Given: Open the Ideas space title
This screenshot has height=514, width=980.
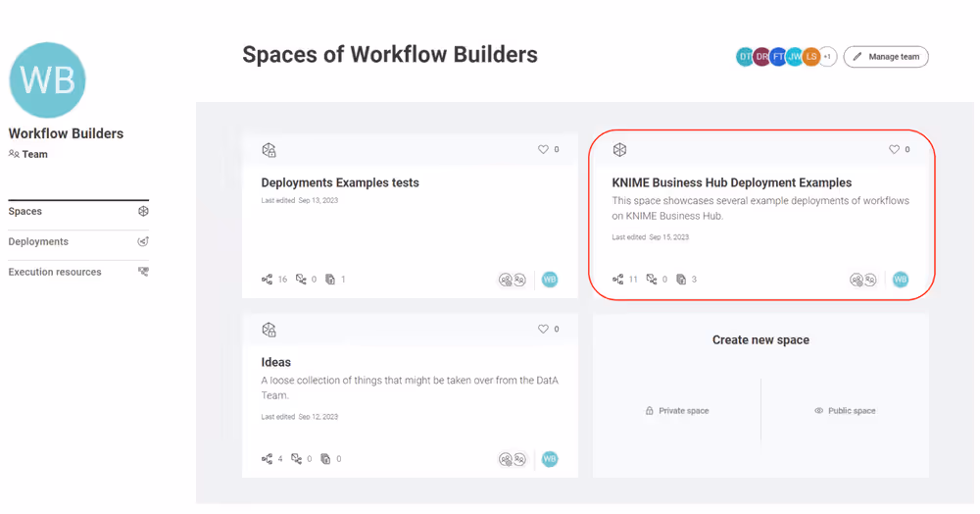Looking at the screenshot, I should 275,362.
